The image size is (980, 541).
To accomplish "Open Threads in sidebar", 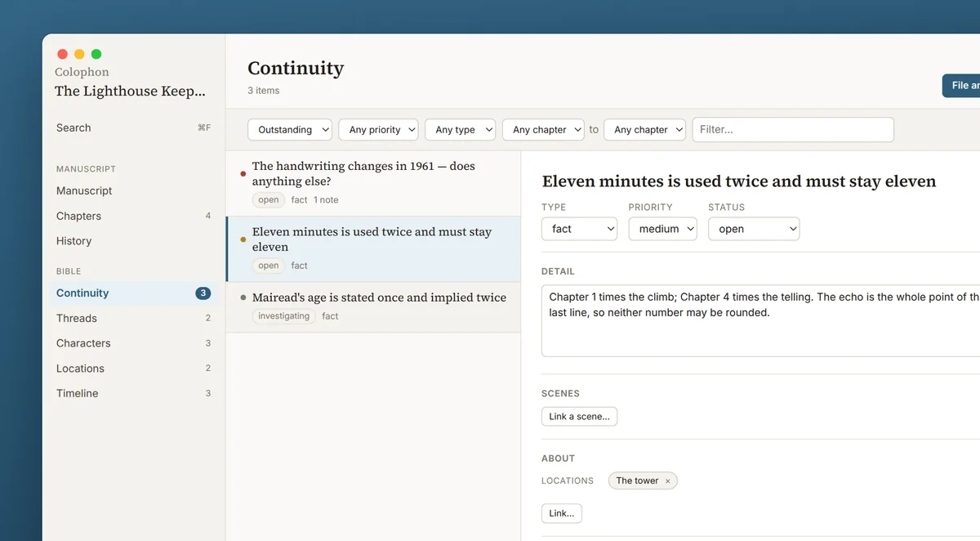I will point(133,318).
